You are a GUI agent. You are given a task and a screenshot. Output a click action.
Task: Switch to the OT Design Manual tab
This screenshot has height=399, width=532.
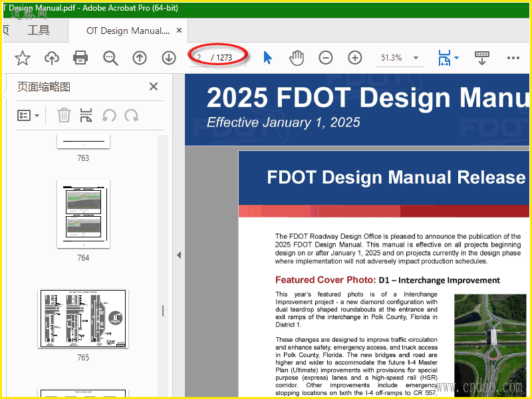[x=128, y=31]
